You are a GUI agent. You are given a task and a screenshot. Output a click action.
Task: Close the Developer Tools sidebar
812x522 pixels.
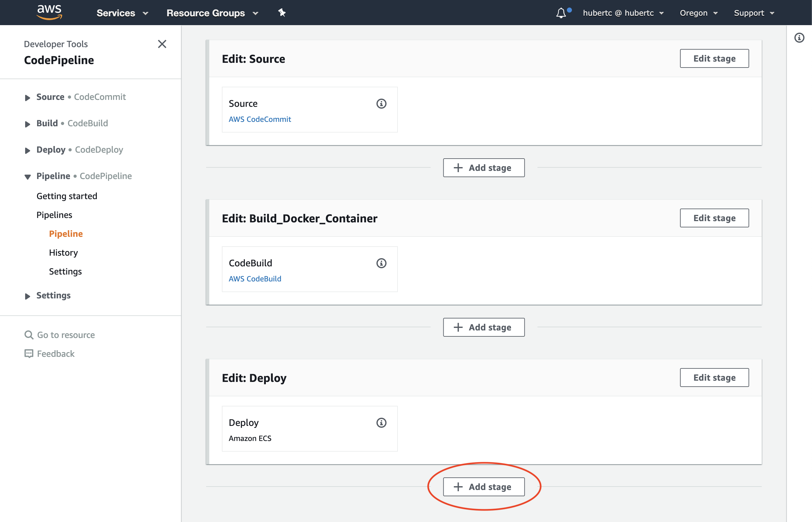point(162,44)
